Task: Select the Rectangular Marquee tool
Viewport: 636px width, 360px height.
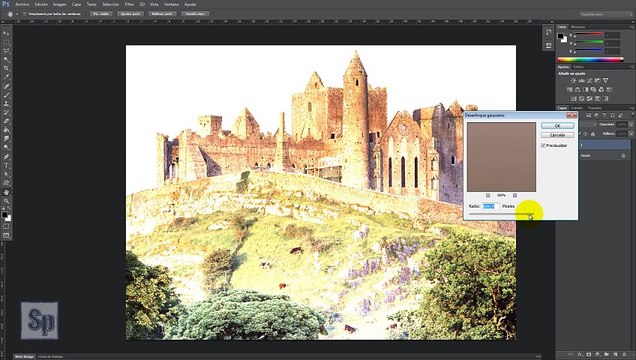Action: pos(6,42)
